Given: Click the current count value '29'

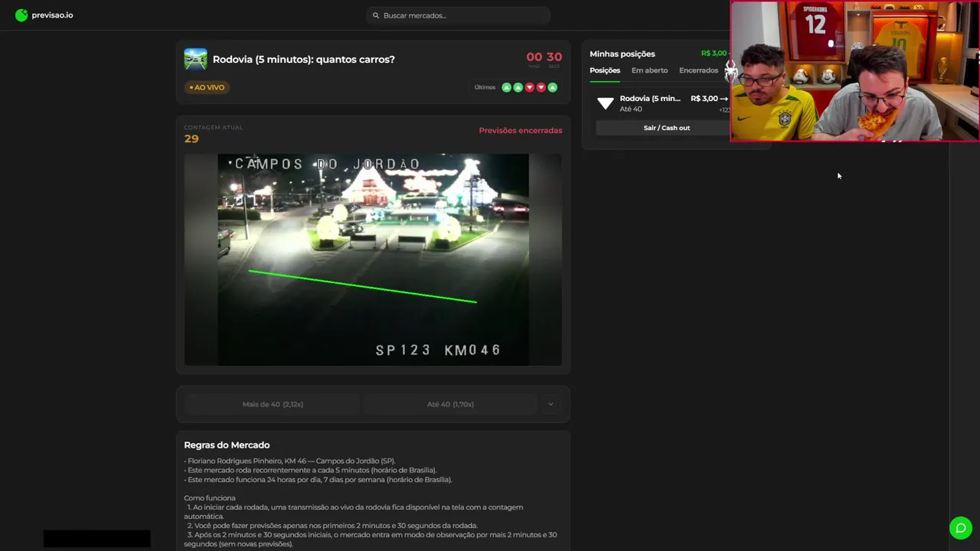Looking at the screenshot, I should pos(191,139).
